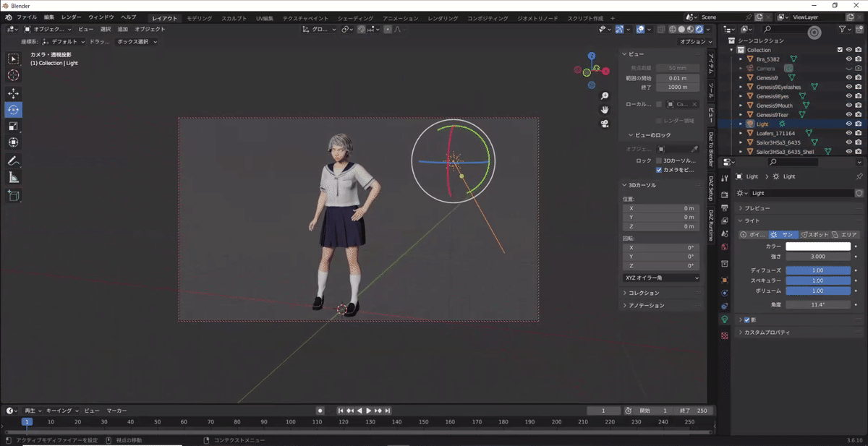868x446 pixels.
Task: Click the viewport zoom magnifier icon
Action: pos(605,96)
